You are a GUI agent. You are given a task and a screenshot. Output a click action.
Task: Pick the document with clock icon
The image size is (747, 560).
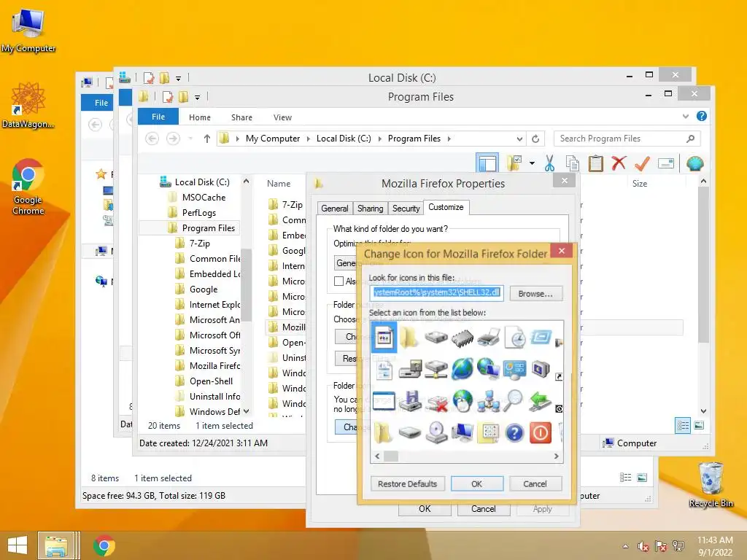tap(514, 338)
